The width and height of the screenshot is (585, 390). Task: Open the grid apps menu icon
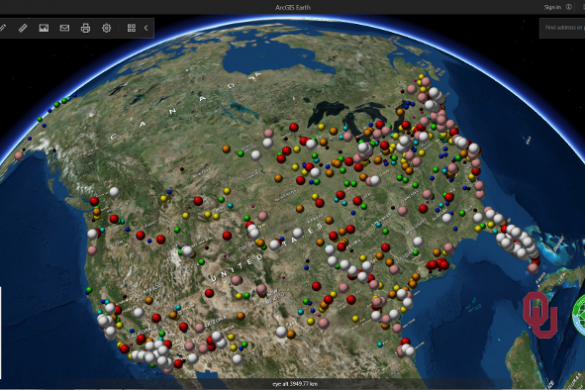131,28
